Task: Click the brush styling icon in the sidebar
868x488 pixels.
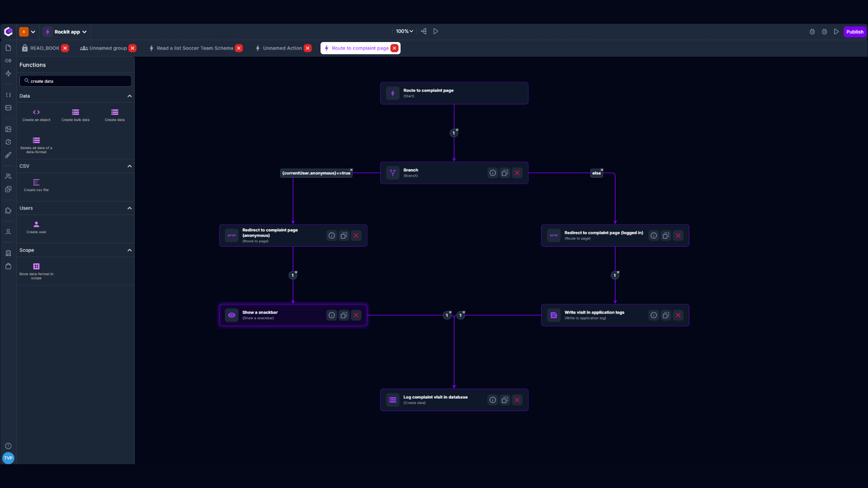Action: coord(8,155)
